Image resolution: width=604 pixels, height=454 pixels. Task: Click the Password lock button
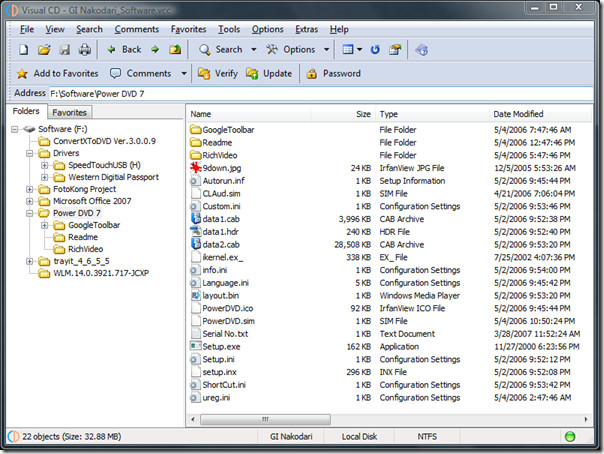coord(334,74)
